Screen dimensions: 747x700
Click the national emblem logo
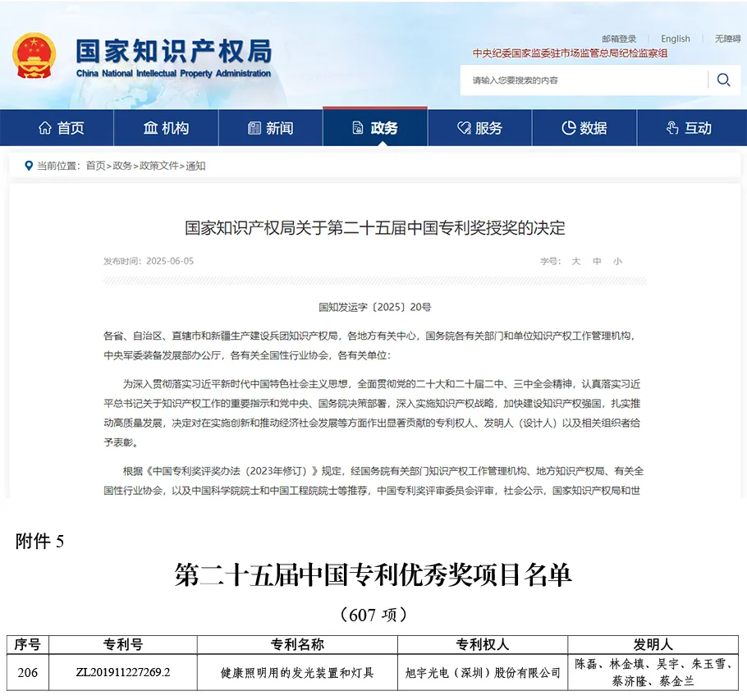tap(34, 57)
